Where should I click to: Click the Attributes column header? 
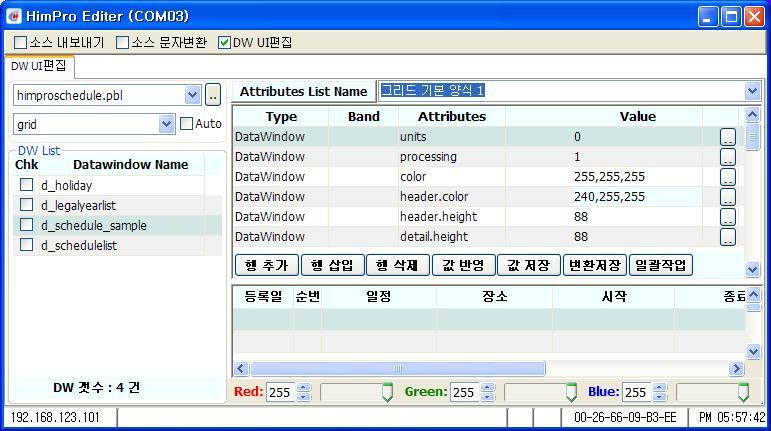coord(452,116)
